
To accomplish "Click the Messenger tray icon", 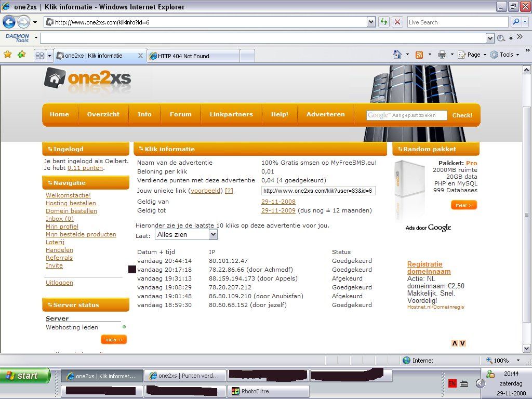I will [x=490, y=374].
